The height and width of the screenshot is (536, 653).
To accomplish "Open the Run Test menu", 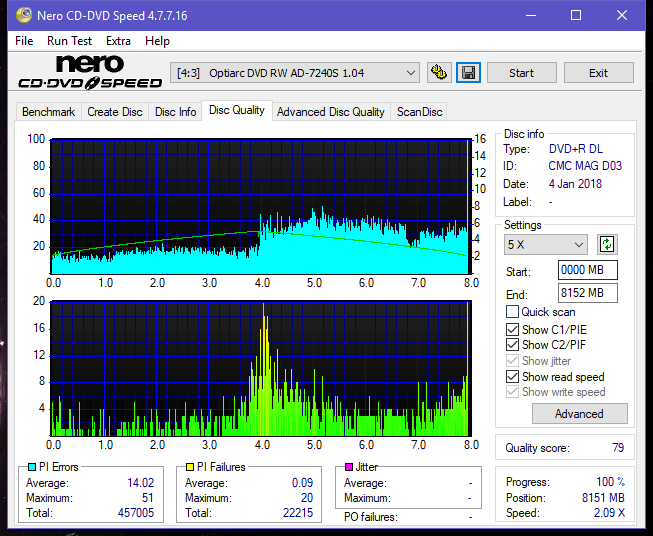I will coord(69,41).
